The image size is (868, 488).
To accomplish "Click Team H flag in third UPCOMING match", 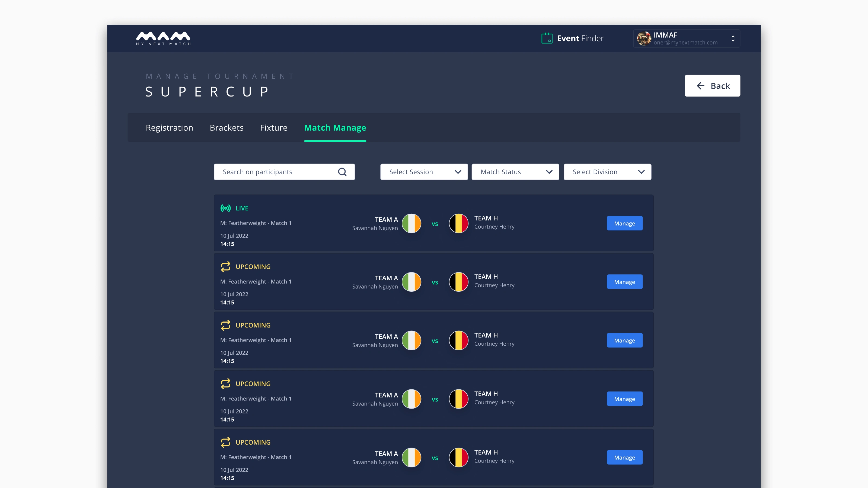I will click(459, 399).
